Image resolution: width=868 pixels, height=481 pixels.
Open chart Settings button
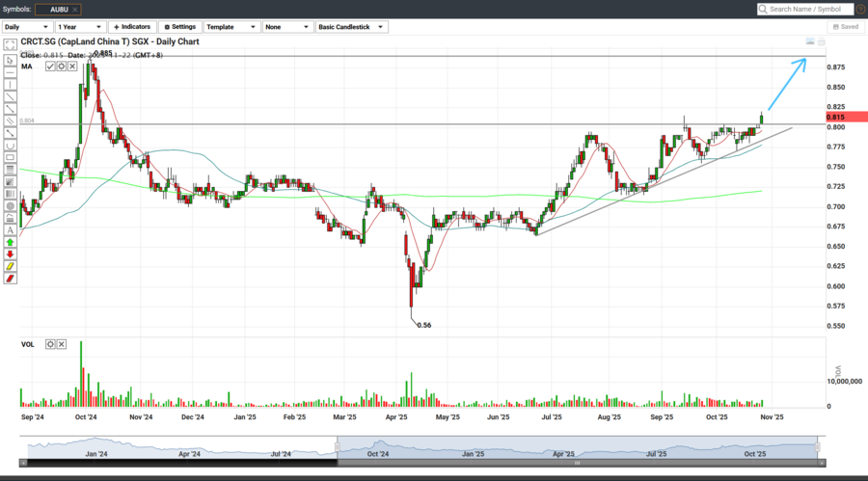179,27
